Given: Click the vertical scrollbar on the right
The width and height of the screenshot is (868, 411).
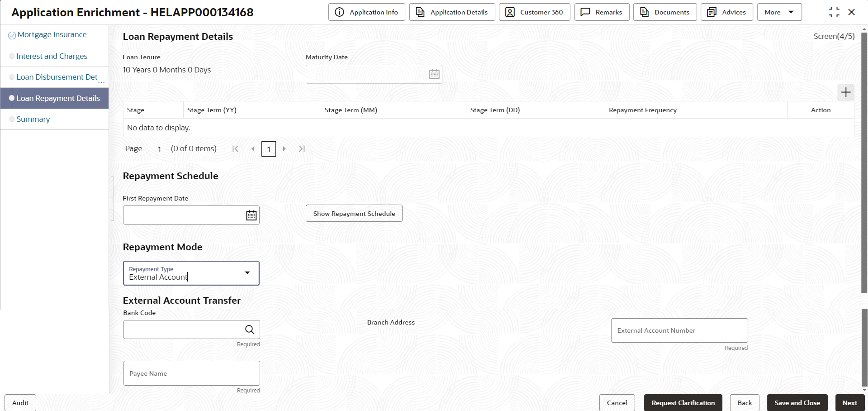Looking at the screenshot, I should click(864, 163).
